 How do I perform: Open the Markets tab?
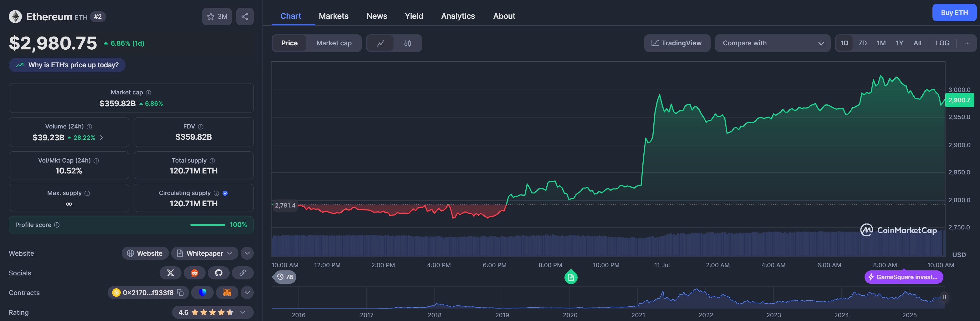pos(334,16)
